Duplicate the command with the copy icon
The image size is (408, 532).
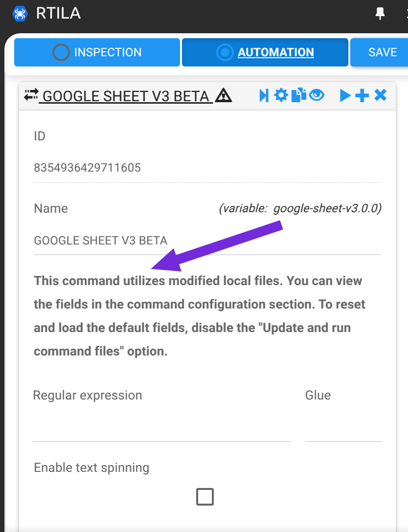(x=299, y=95)
